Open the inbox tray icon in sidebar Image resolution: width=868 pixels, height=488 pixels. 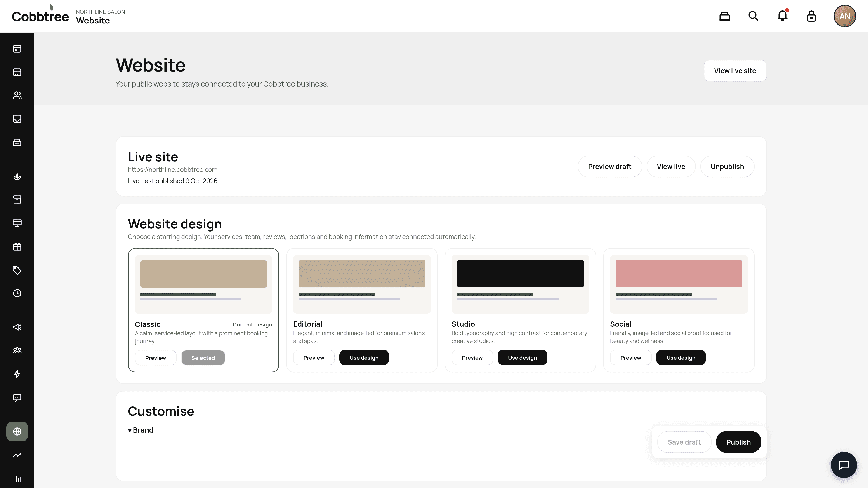coord(17,119)
